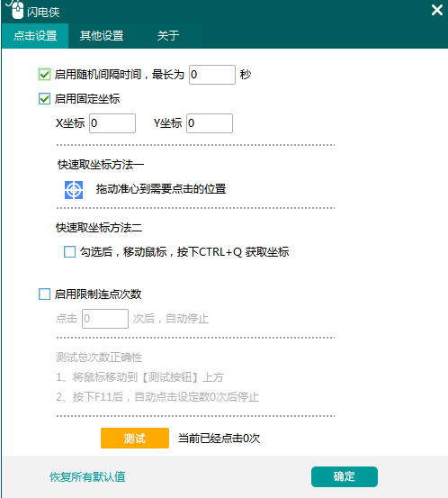Close the settings window with X
The width and height of the screenshot is (448, 498).
(437, 10)
